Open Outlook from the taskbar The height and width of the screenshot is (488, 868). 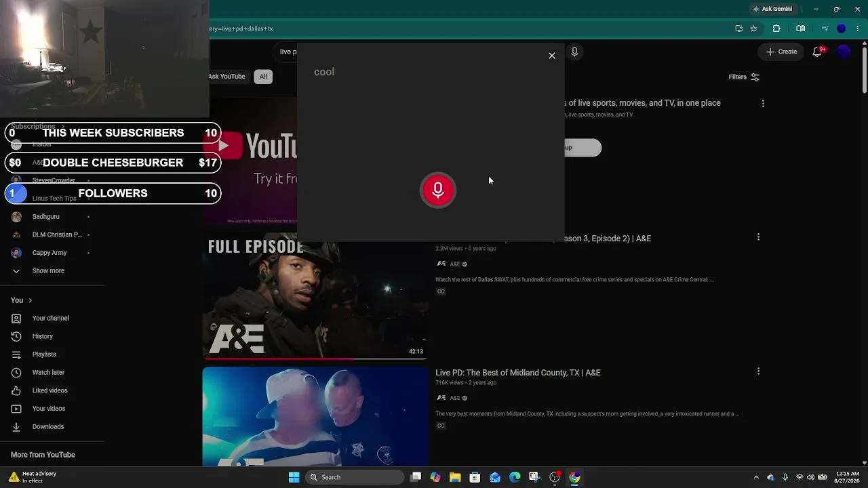click(495, 477)
